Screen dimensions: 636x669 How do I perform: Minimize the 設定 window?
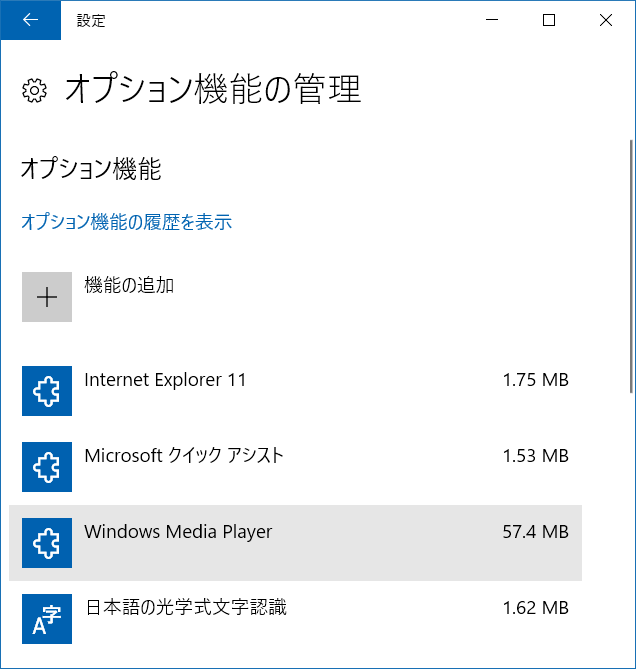492,20
